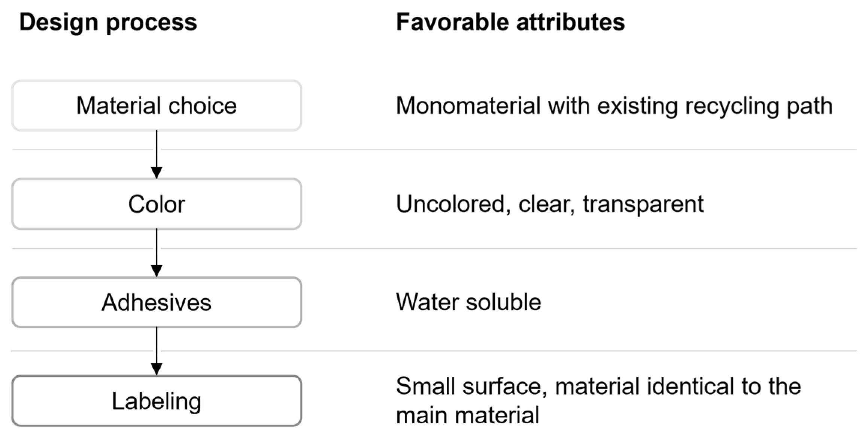Click the main material text line
Image resolution: width=868 pixels, height=442 pixels.
coord(467,415)
